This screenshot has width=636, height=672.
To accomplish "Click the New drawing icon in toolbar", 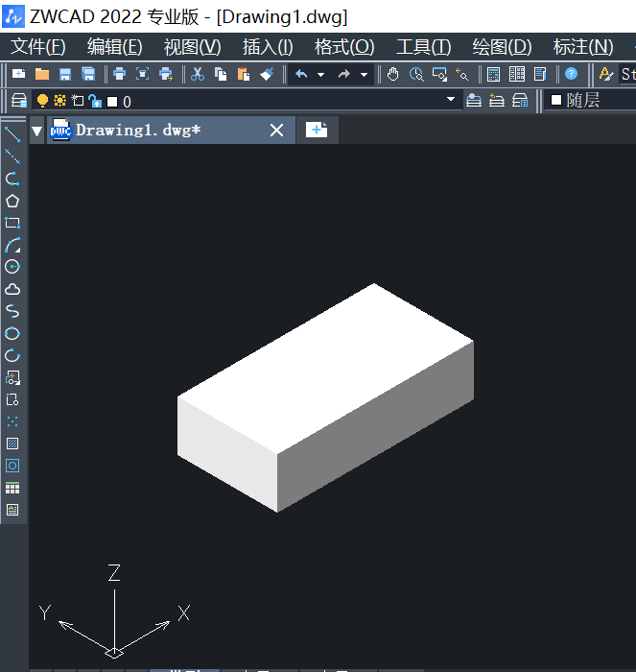I will point(18,74).
